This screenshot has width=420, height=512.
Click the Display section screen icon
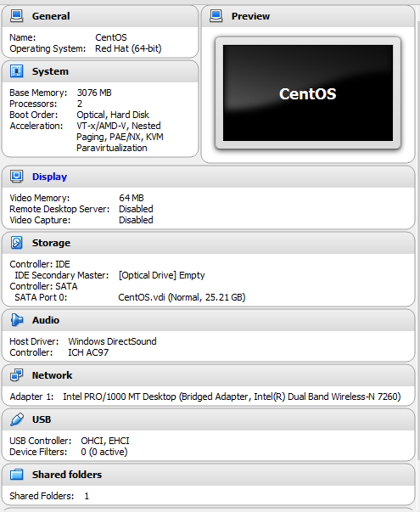16,177
